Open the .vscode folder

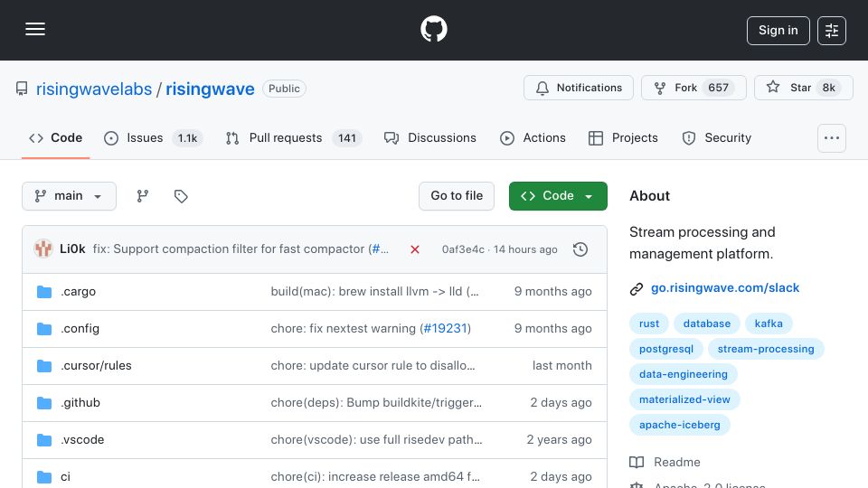click(82, 440)
